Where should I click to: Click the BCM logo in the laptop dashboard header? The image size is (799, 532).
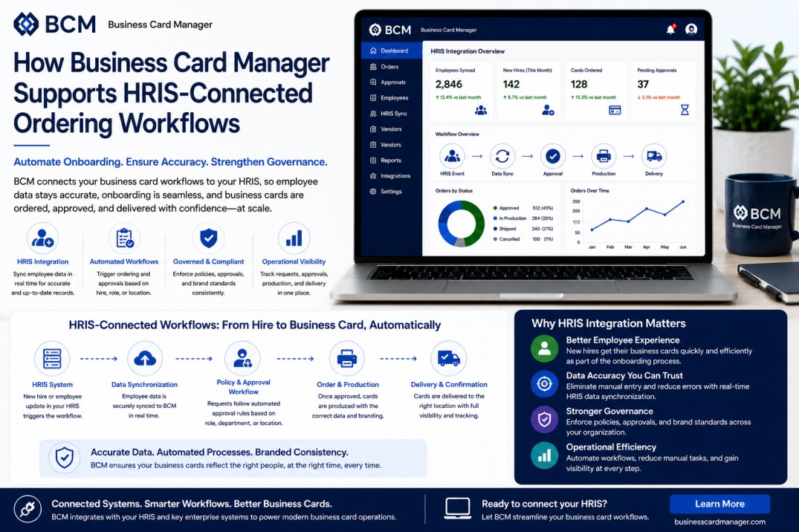(389, 30)
